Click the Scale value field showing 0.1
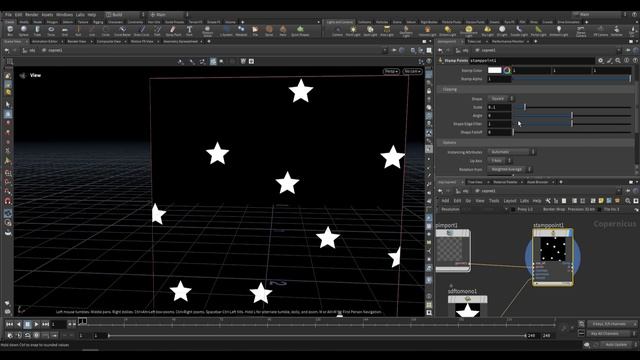Image resolution: width=640 pixels, height=360 pixels. [x=499, y=107]
